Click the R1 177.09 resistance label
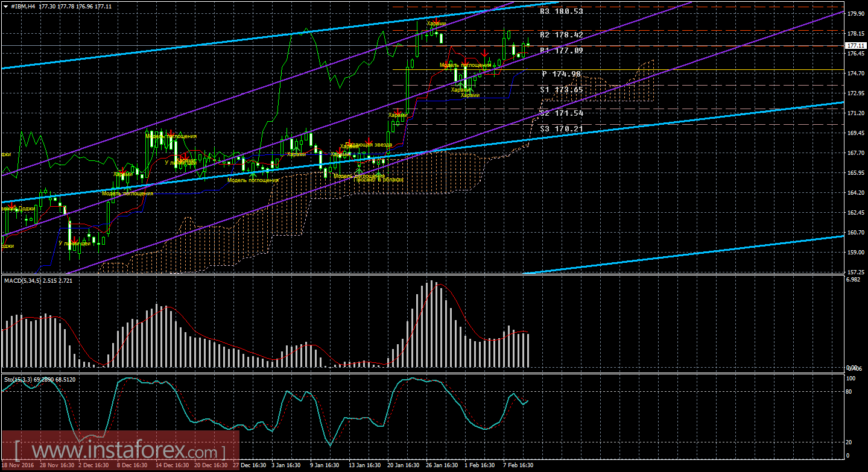 [561, 51]
